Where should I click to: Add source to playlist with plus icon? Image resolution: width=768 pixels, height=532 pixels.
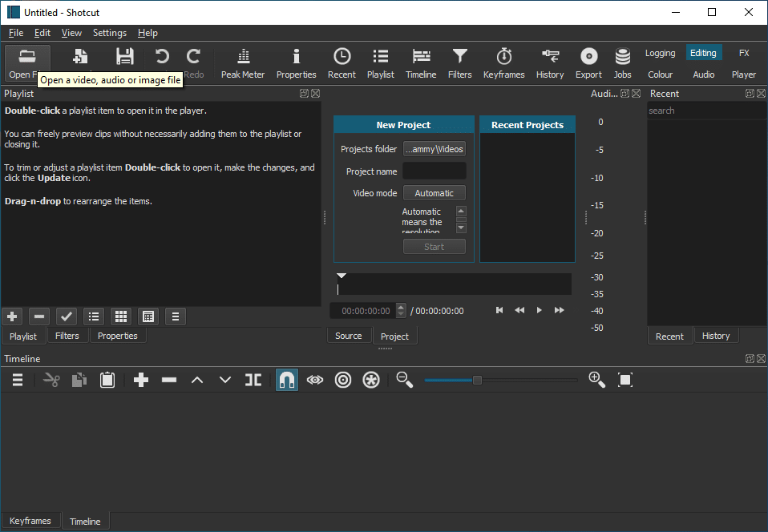pyautogui.click(x=12, y=316)
